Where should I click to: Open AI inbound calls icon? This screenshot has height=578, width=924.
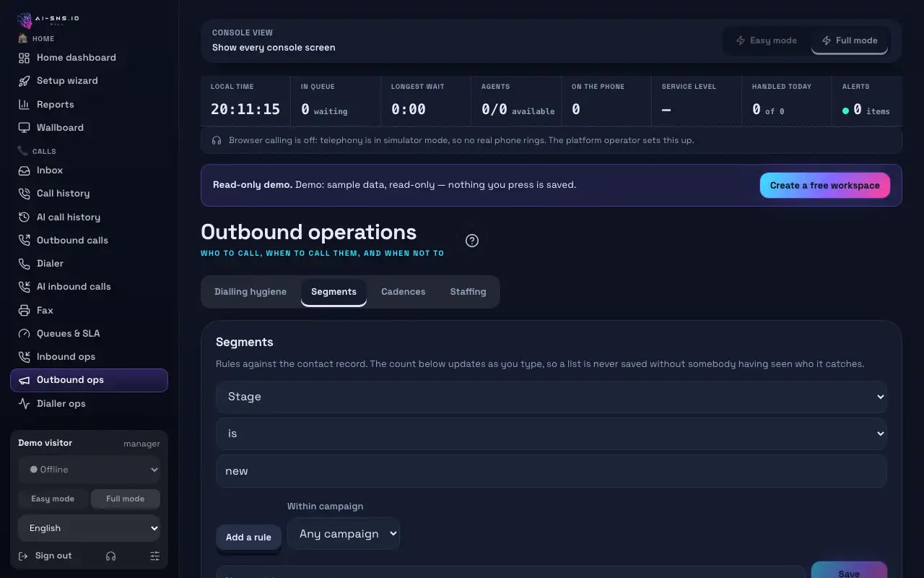coord(24,287)
